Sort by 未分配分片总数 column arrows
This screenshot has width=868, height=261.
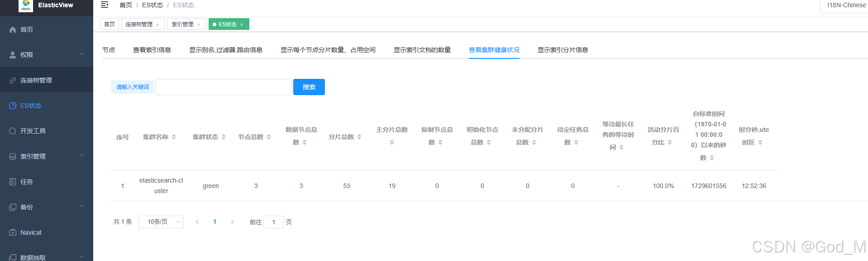click(534, 142)
